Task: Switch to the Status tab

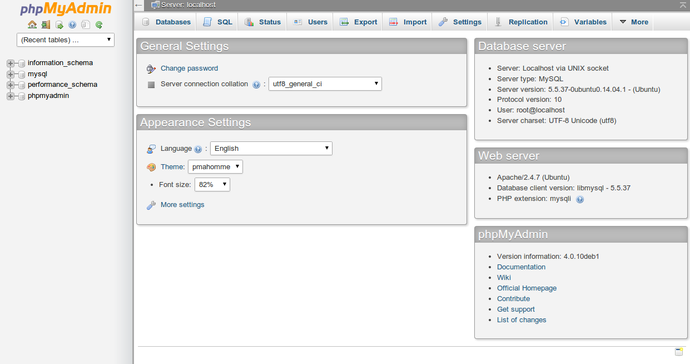Action: tap(263, 22)
